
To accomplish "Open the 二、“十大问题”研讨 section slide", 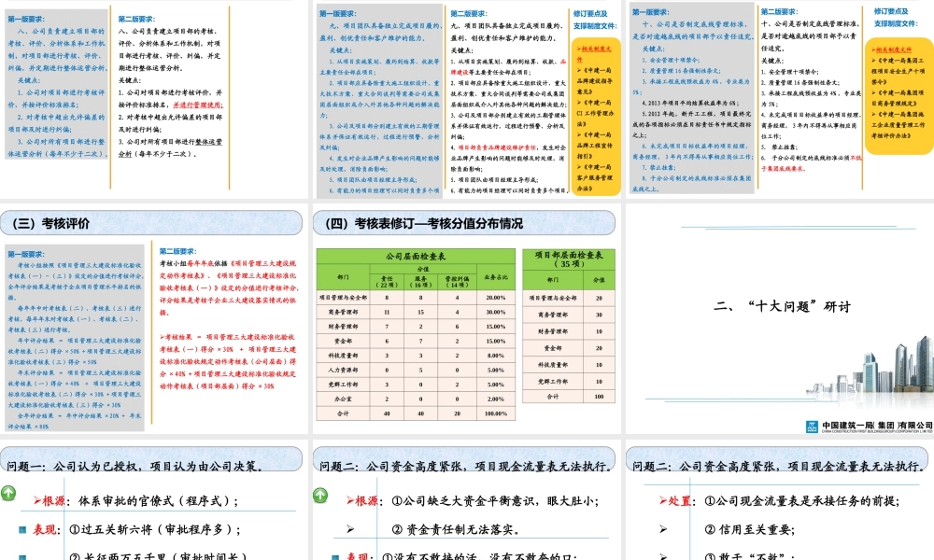I will click(x=780, y=319).
